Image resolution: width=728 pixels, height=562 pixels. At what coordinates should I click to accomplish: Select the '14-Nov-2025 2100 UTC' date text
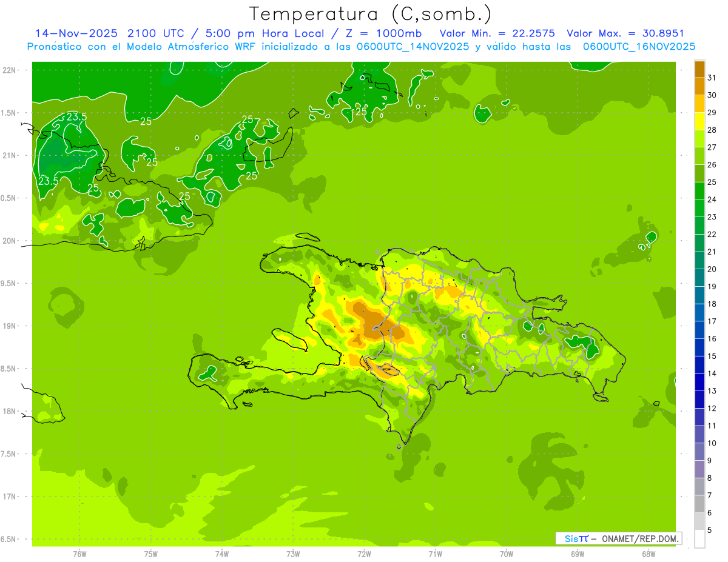point(111,33)
